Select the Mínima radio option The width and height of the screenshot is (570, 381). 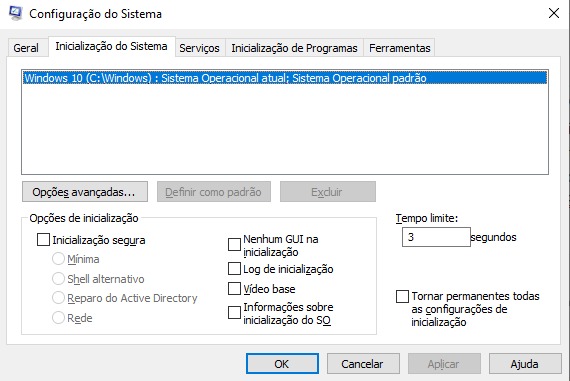pos(58,259)
